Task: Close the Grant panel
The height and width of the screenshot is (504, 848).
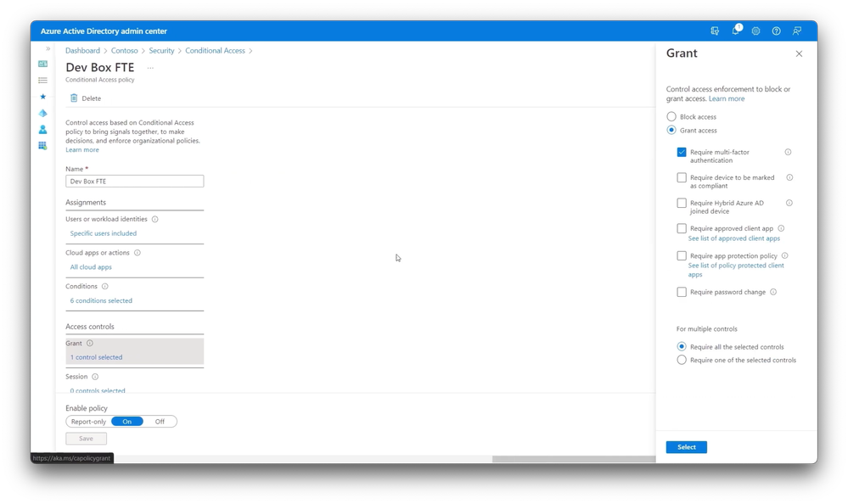Action: tap(799, 53)
